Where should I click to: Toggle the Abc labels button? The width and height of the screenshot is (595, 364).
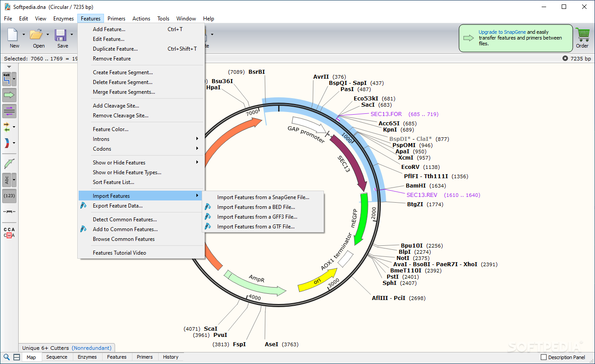click(x=7, y=180)
